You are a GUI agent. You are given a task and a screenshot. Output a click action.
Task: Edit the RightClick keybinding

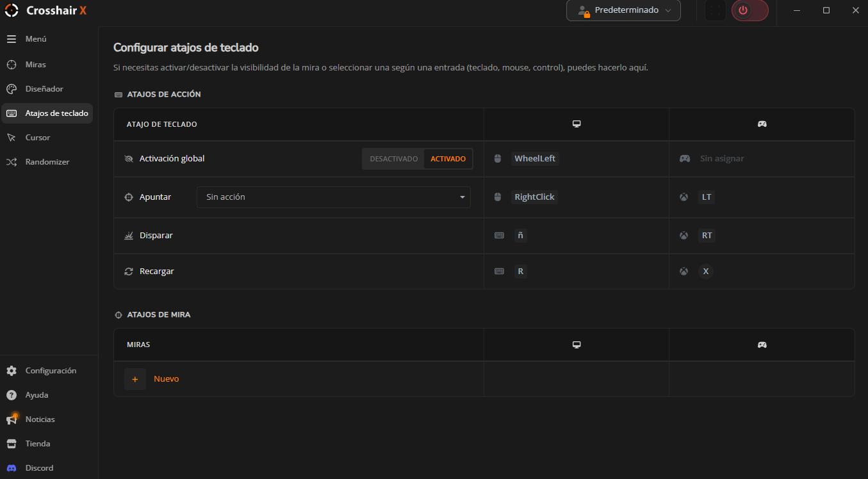point(534,197)
